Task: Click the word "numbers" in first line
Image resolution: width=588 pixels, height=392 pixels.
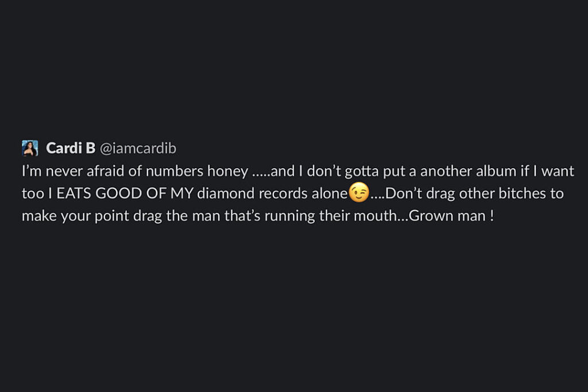Action: click(x=175, y=171)
